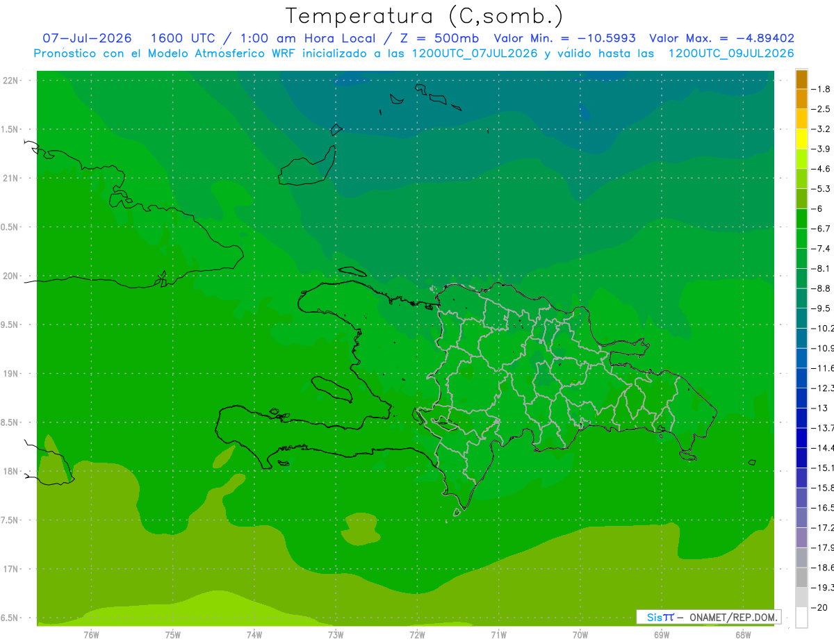Click the '76W' longitude label
834x644 pixels.
point(91,635)
